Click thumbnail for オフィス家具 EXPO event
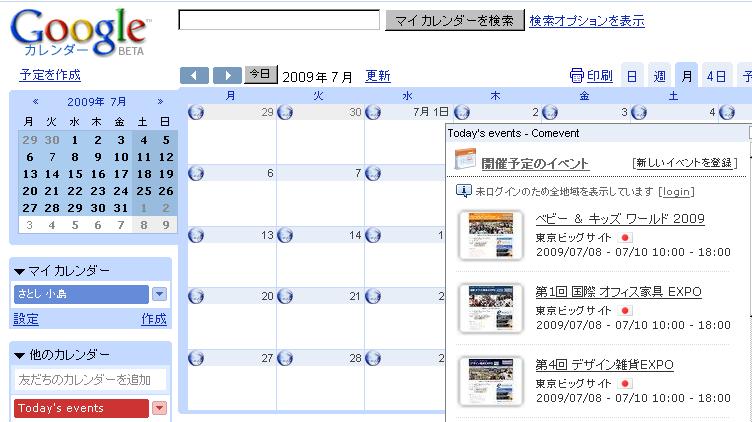This screenshot has width=752, height=422. point(491,308)
